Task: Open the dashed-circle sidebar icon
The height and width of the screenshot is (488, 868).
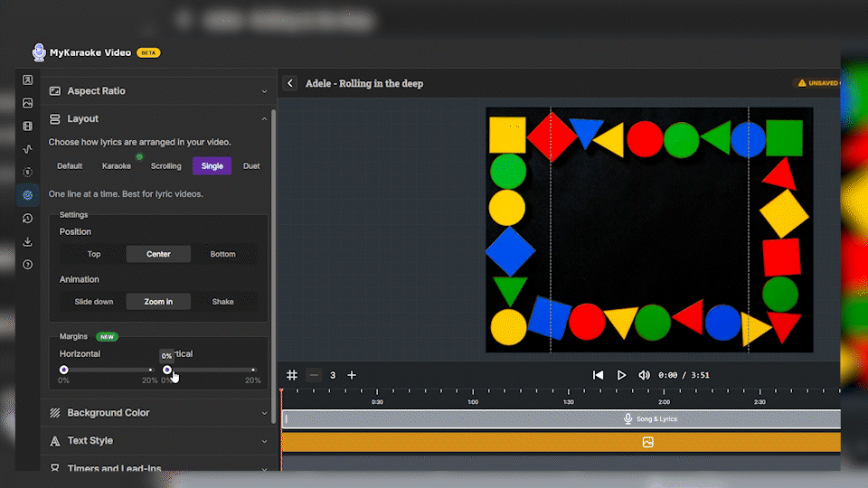Action: (28, 172)
